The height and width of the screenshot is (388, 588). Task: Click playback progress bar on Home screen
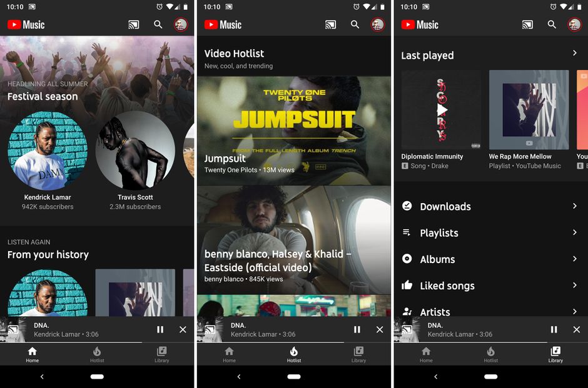[x=97, y=342]
